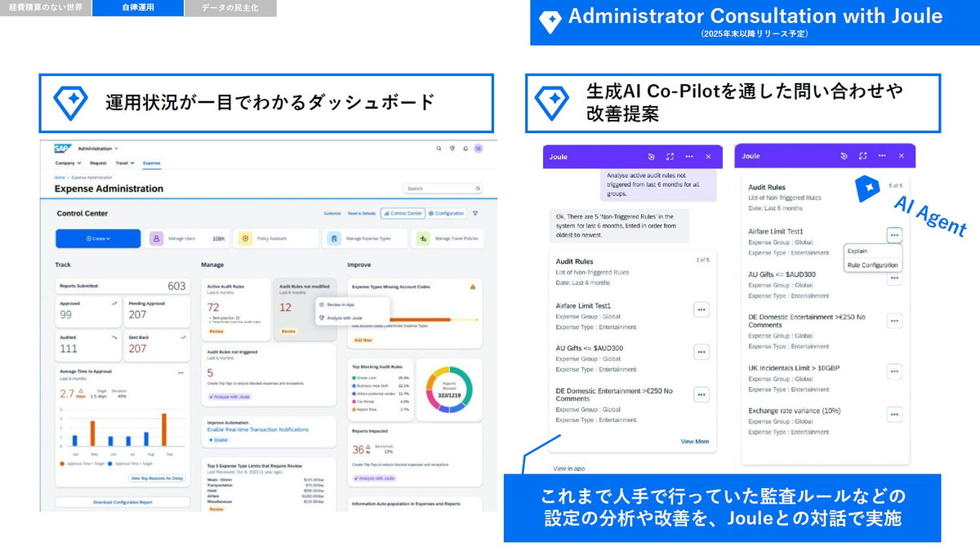The height and width of the screenshot is (551, 980).
Task: Open ellipsis for Exchange rate variance rule
Action: [x=894, y=414]
